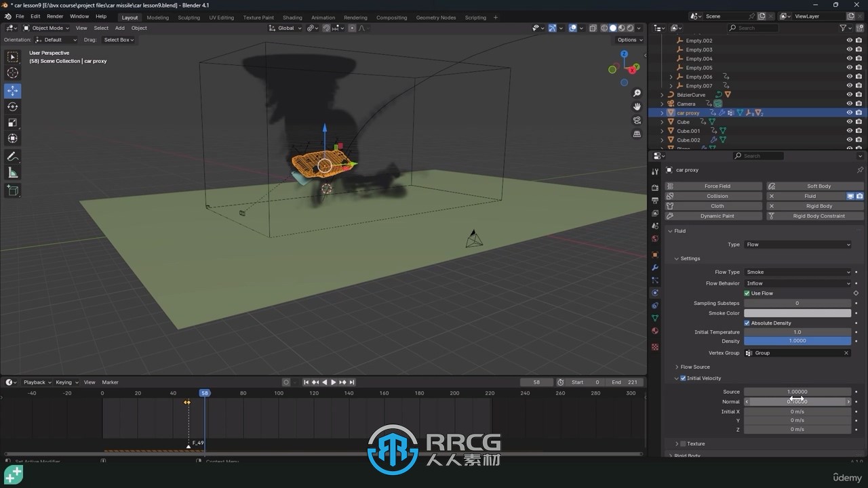Click the Density value slider

797,341
